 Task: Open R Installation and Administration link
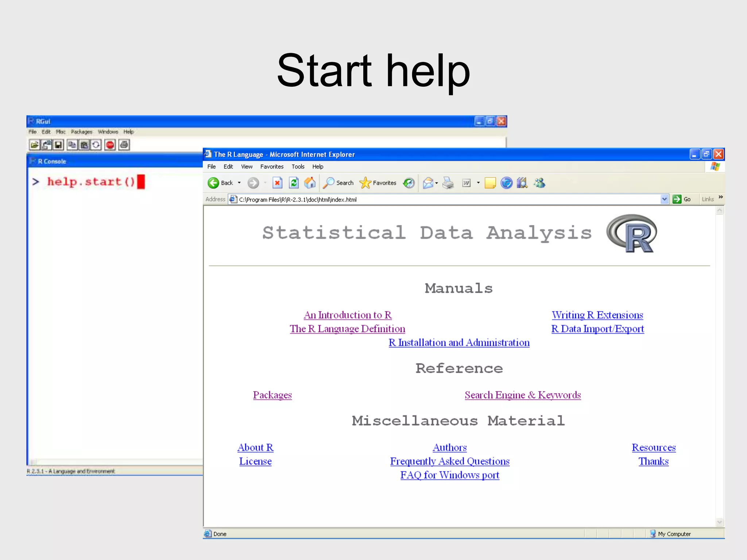[x=459, y=343]
